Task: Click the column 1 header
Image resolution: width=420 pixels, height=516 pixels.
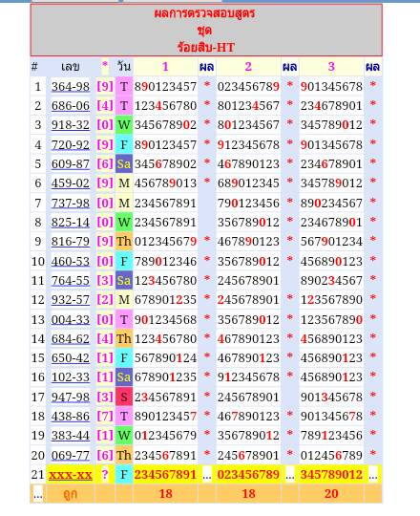Action: (165, 67)
